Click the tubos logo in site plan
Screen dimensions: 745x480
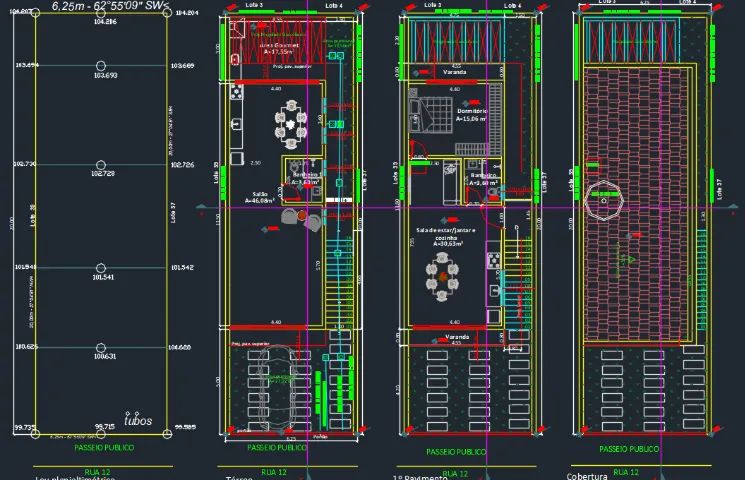(138, 419)
